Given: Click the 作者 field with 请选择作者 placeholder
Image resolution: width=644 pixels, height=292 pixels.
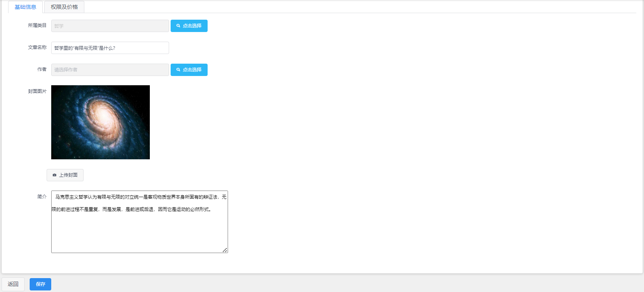Looking at the screenshot, I should click(x=110, y=70).
